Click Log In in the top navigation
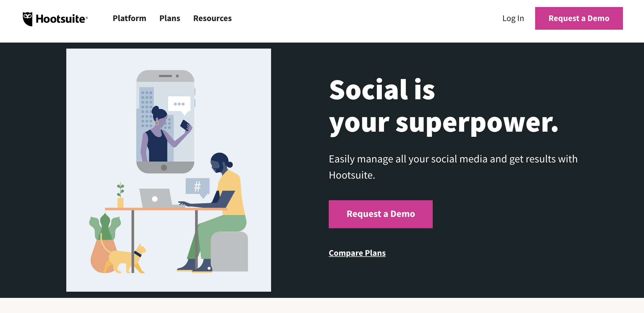 513,18
